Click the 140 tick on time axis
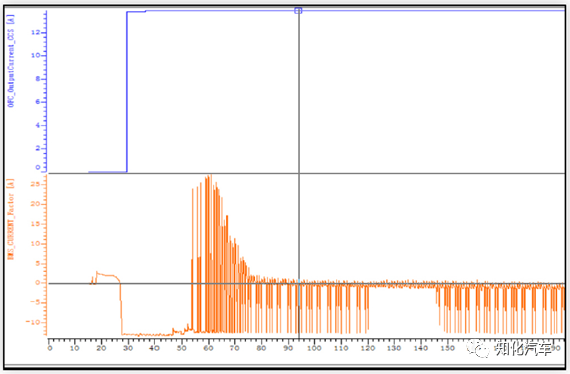The height and width of the screenshot is (374, 570). [x=421, y=348]
